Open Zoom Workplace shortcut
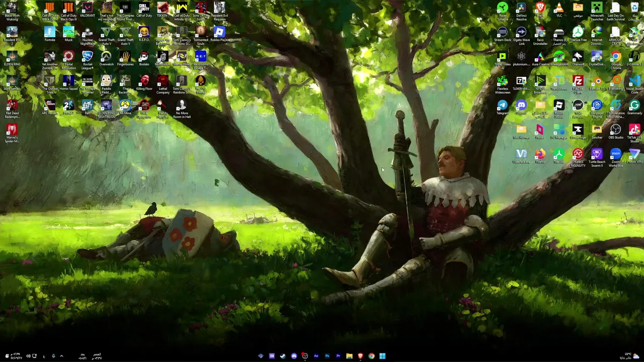The image size is (644, 362). (x=616, y=158)
